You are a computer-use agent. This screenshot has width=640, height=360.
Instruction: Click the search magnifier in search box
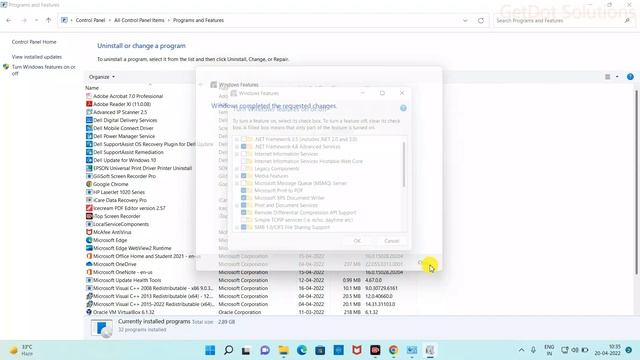click(x=627, y=20)
